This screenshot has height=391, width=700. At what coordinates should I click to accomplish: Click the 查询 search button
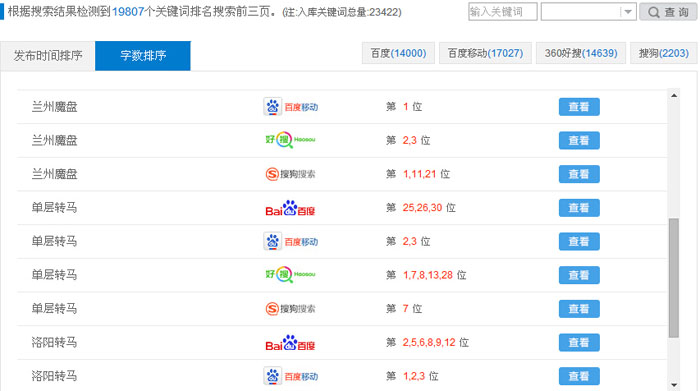click(x=668, y=12)
